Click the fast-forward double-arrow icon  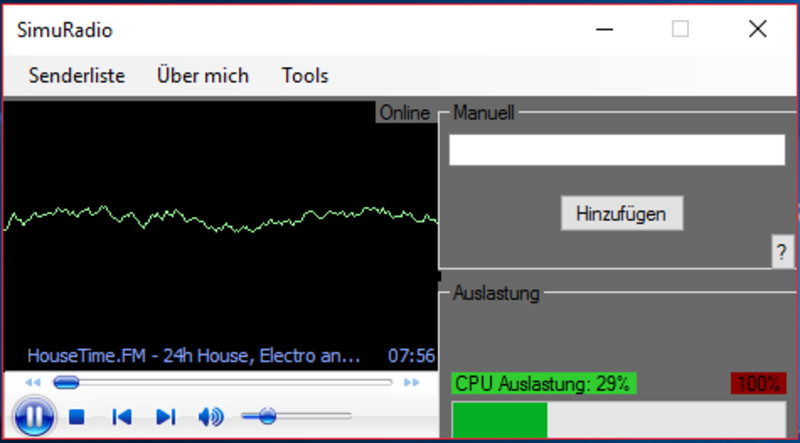click(x=411, y=382)
